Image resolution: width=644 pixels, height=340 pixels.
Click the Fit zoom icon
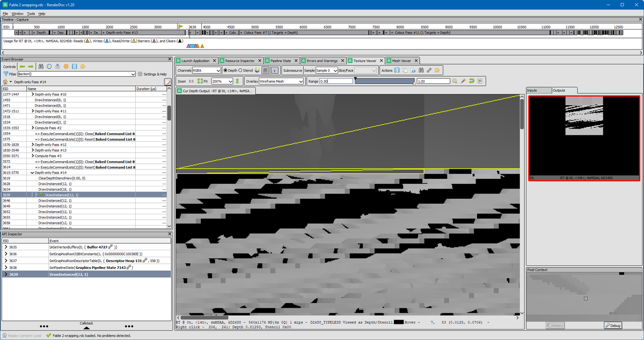click(202, 81)
